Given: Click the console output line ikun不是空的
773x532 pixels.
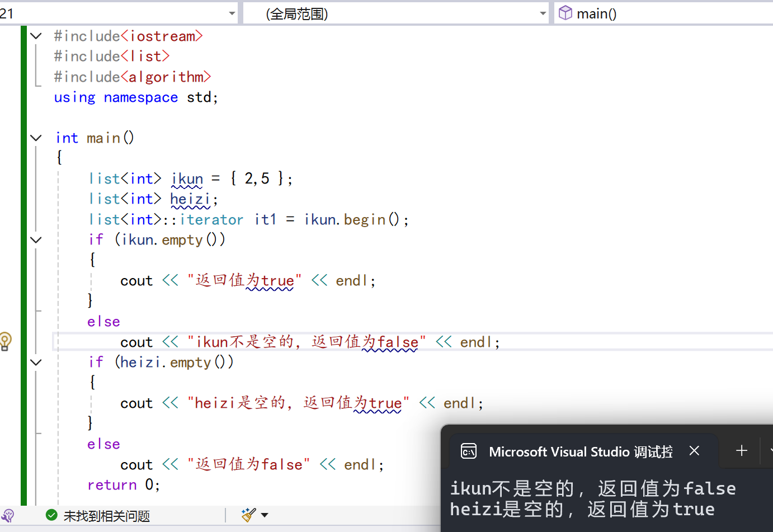Looking at the screenshot, I should (593, 488).
